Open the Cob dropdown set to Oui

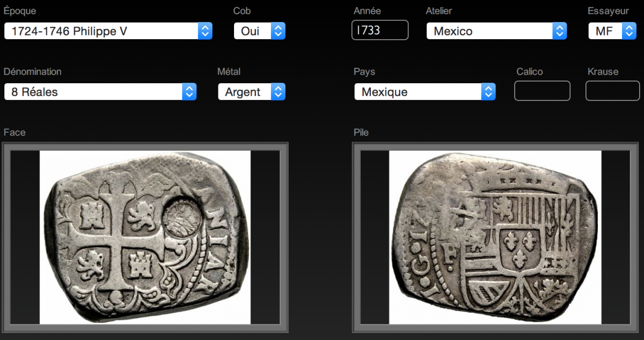click(259, 31)
